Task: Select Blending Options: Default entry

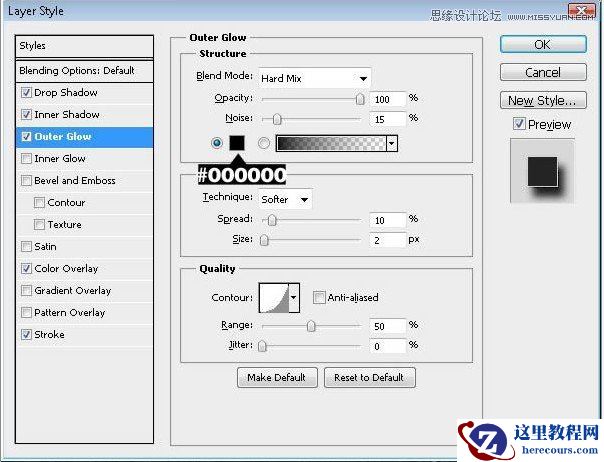Action: [84, 71]
